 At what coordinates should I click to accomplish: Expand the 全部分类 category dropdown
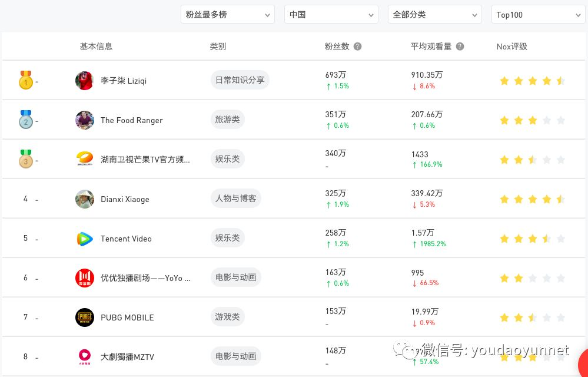pyautogui.click(x=434, y=15)
